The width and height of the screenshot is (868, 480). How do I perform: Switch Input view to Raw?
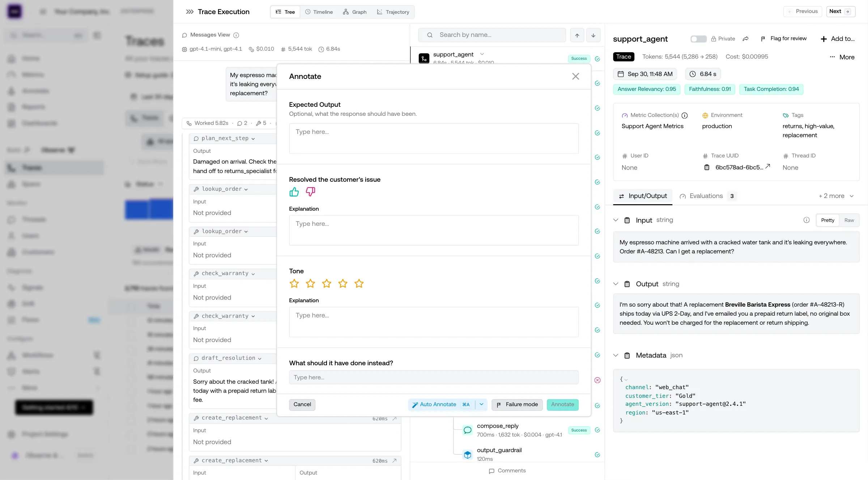(849, 220)
